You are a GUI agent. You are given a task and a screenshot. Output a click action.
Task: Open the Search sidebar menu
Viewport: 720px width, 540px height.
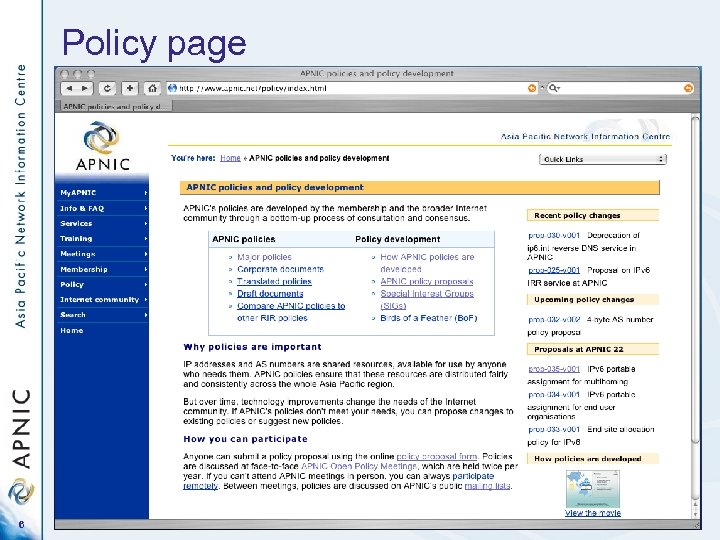click(101, 315)
